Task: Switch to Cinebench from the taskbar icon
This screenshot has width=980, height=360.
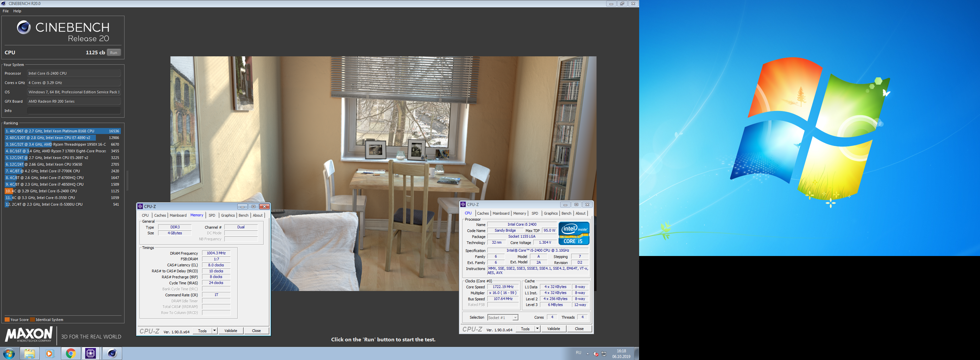Action: click(x=112, y=354)
